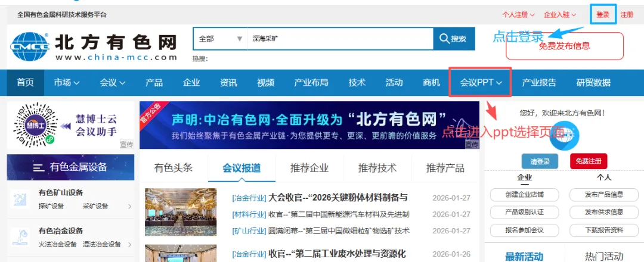Open the 第三届中国微细粒矿物选矿 article

point(339,231)
